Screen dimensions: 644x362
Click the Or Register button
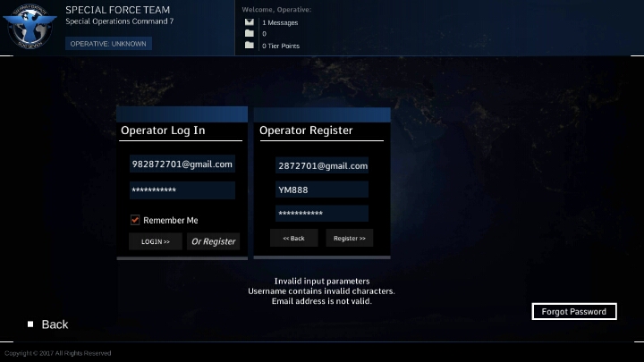pyautogui.click(x=214, y=241)
